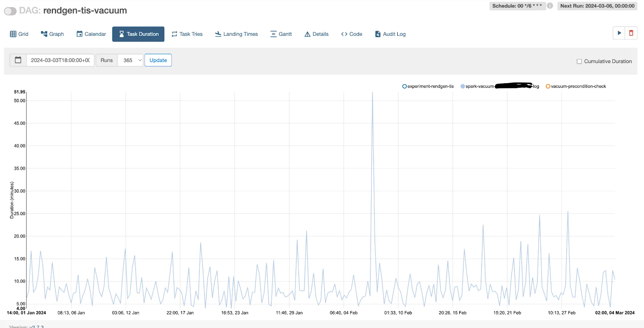Viewport: 644px width, 328px height.
Task: Click the base date input field
Action: pos(60,60)
